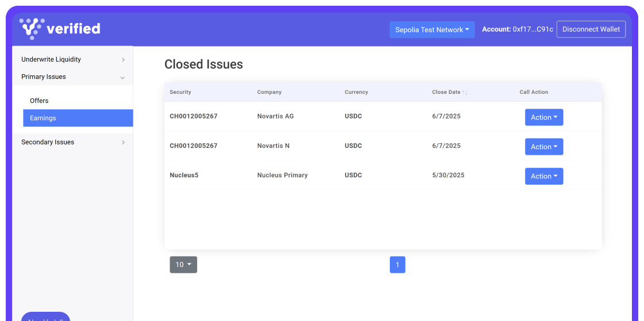Click the account address 0xf17...C91c
644x321 pixels.
[532, 29]
